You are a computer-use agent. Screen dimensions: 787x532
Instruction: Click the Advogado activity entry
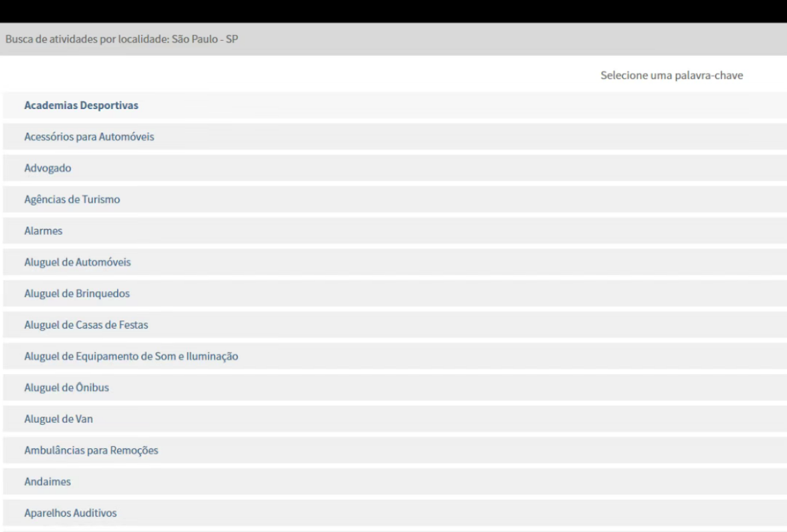point(48,169)
